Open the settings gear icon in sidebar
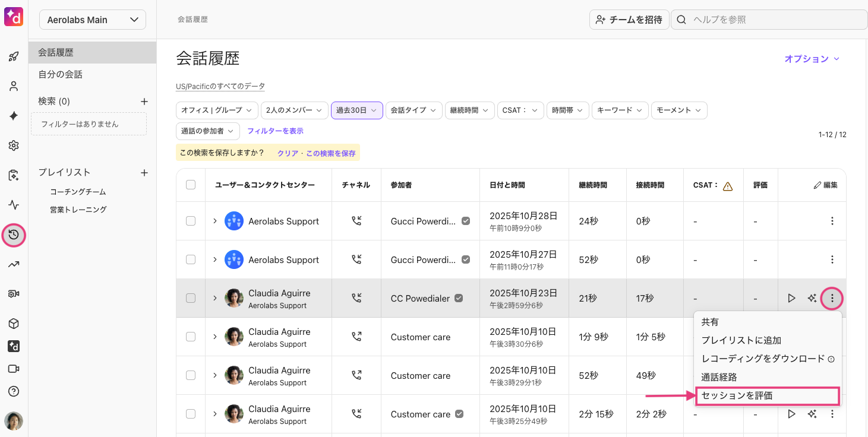This screenshot has width=868, height=437. 14,145
